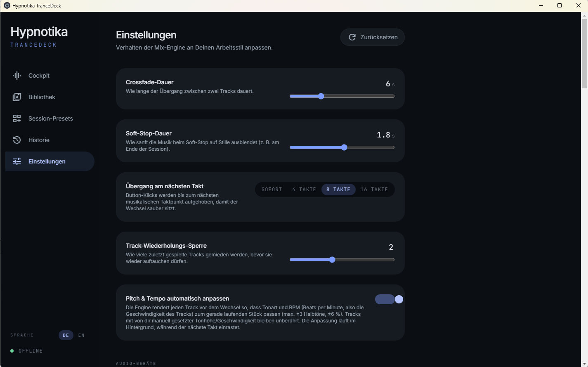The width and height of the screenshot is (588, 367).
Task: Click the Crossfade-Dauer title
Action: (x=149, y=82)
